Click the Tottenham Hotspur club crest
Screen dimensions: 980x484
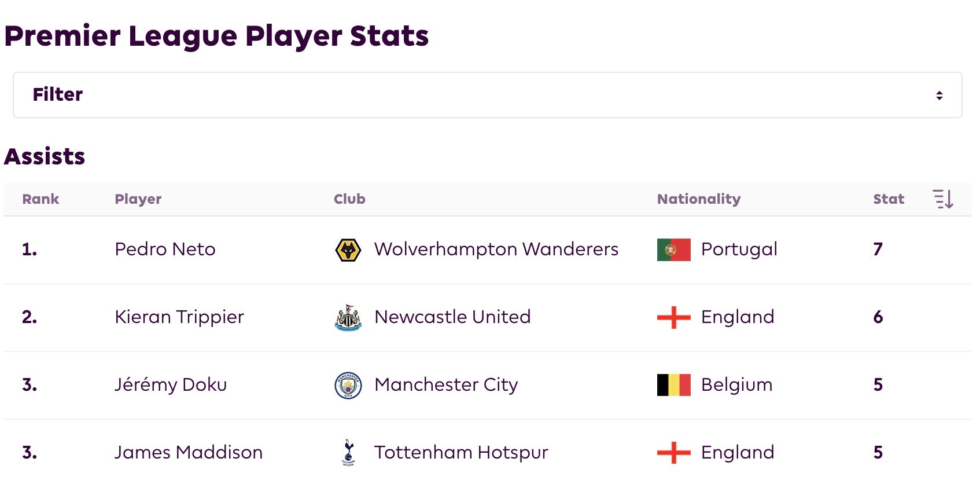pos(348,453)
